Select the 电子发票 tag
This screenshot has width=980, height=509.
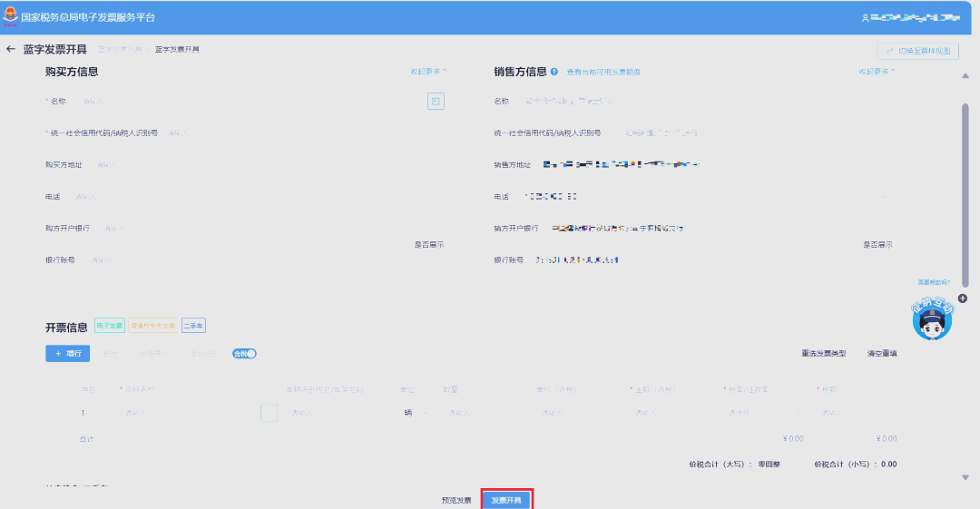pyautogui.click(x=110, y=326)
